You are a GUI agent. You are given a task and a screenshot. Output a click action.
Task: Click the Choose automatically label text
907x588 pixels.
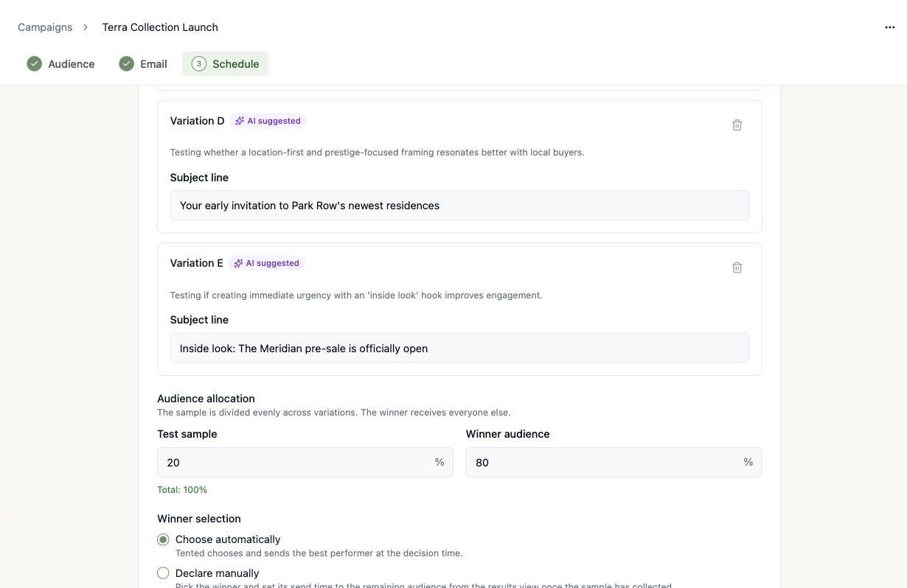[x=228, y=539]
